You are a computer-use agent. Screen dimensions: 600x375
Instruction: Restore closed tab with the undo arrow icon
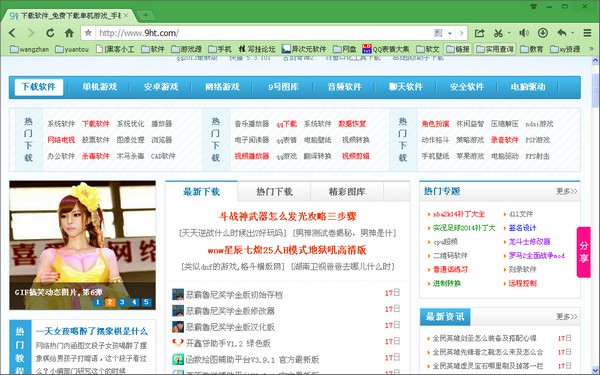tap(562, 33)
